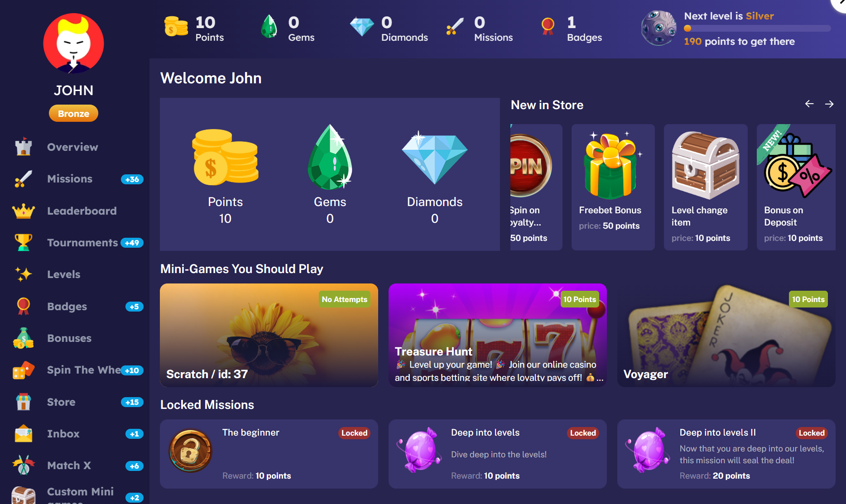
Task: Open the Inbox envelope icon
Action: (24, 434)
